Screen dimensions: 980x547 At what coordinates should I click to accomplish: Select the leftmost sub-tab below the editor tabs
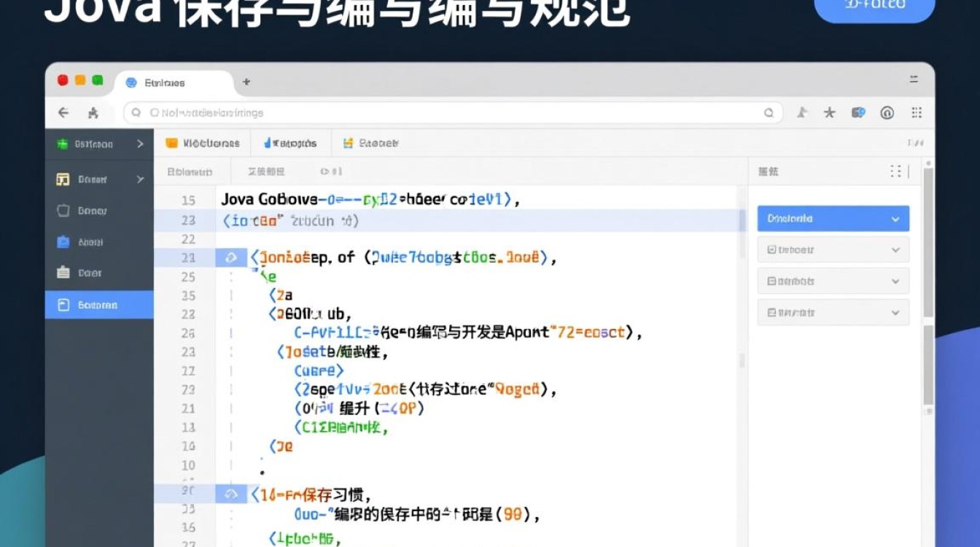(x=190, y=171)
